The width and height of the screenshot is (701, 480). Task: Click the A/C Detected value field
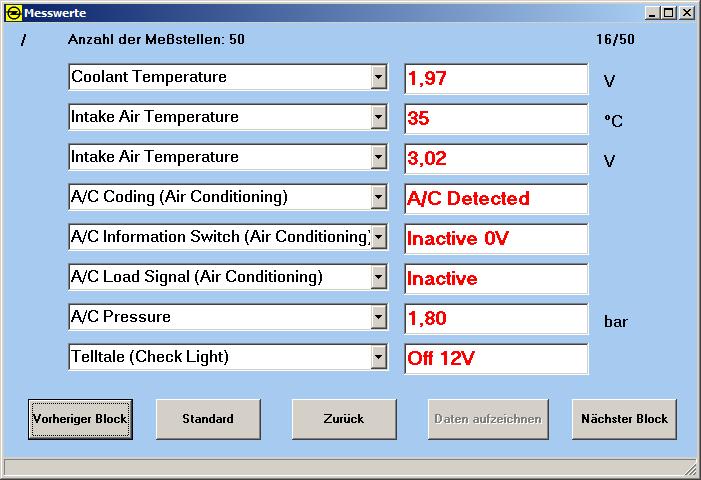pos(496,199)
